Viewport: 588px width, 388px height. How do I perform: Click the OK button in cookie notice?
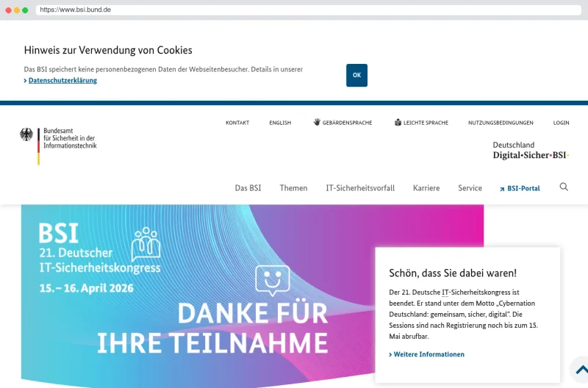(356, 76)
